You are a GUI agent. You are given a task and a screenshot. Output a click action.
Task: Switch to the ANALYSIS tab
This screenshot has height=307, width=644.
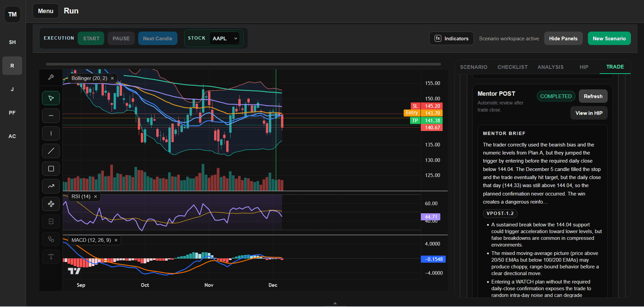pyautogui.click(x=551, y=67)
